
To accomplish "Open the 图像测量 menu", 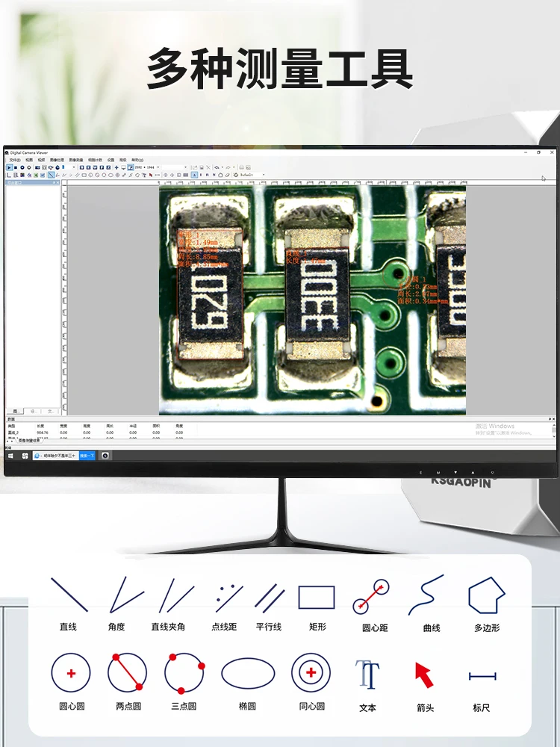I will pyautogui.click(x=75, y=160).
